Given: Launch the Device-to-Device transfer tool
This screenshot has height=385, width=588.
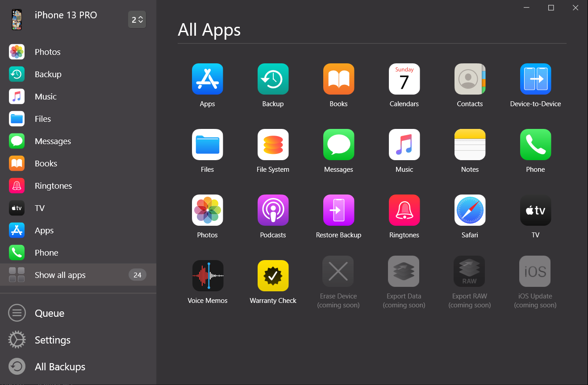Looking at the screenshot, I should [x=535, y=79].
